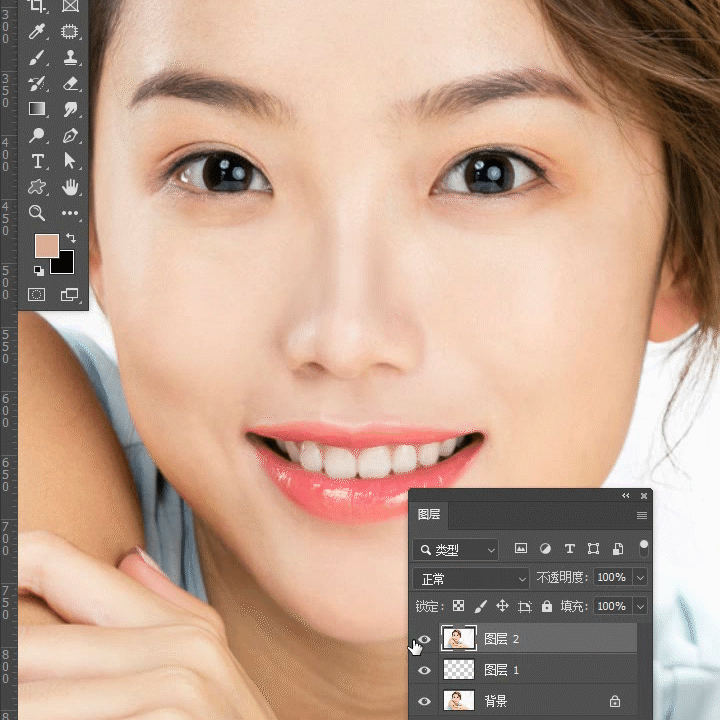
Task: Select the Dodge tool
Action: coord(37,135)
